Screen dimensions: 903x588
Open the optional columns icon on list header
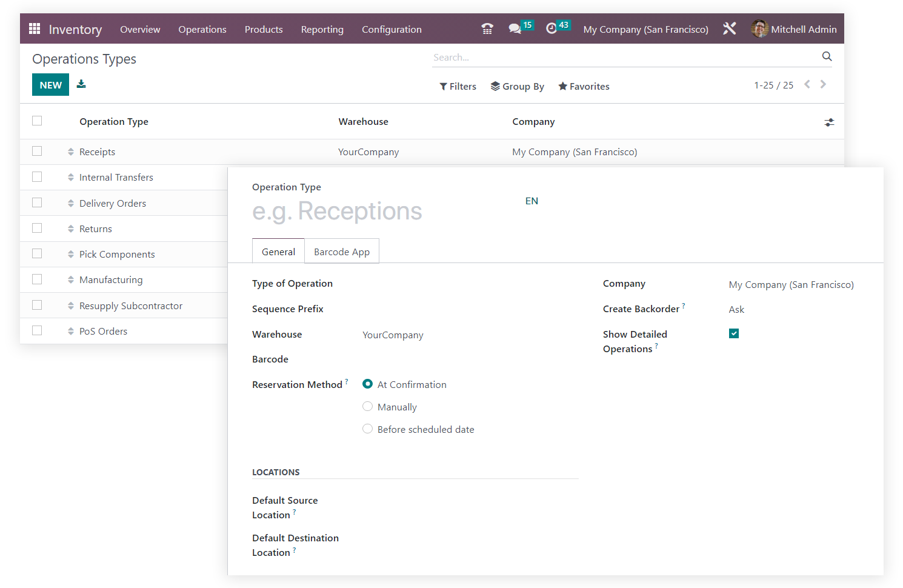(x=829, y=122)
